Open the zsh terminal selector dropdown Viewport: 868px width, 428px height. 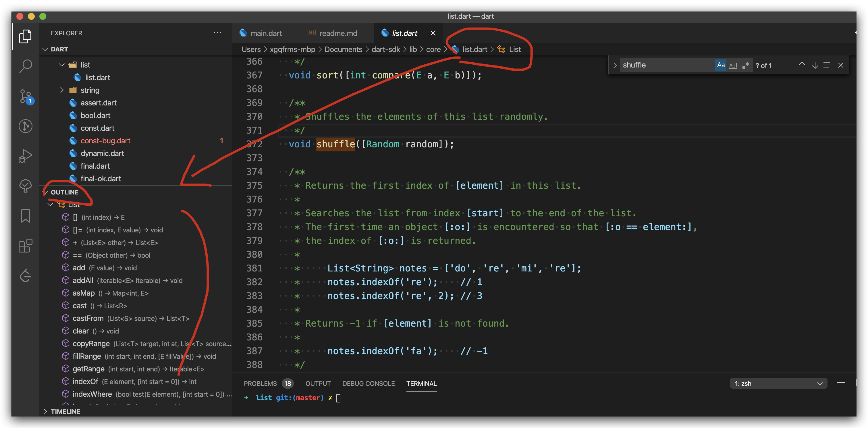point(778,383)
